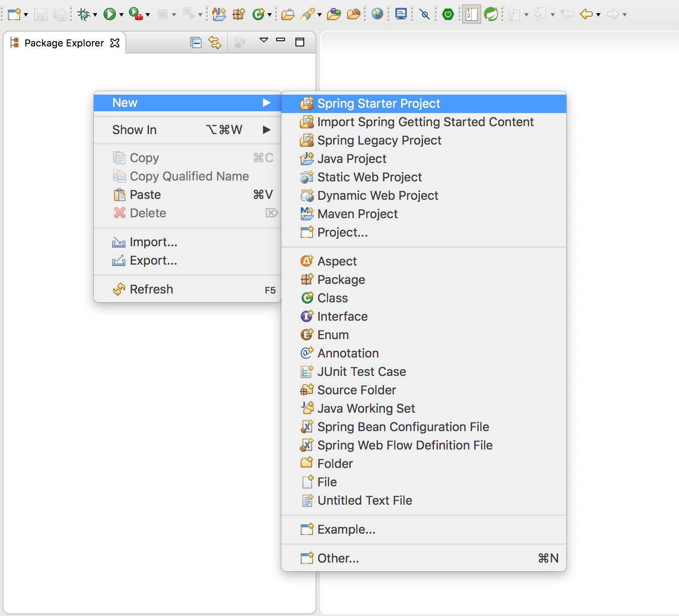
Task: Click the New Java Project toolbar icon
Action: [x=219, y=14]
